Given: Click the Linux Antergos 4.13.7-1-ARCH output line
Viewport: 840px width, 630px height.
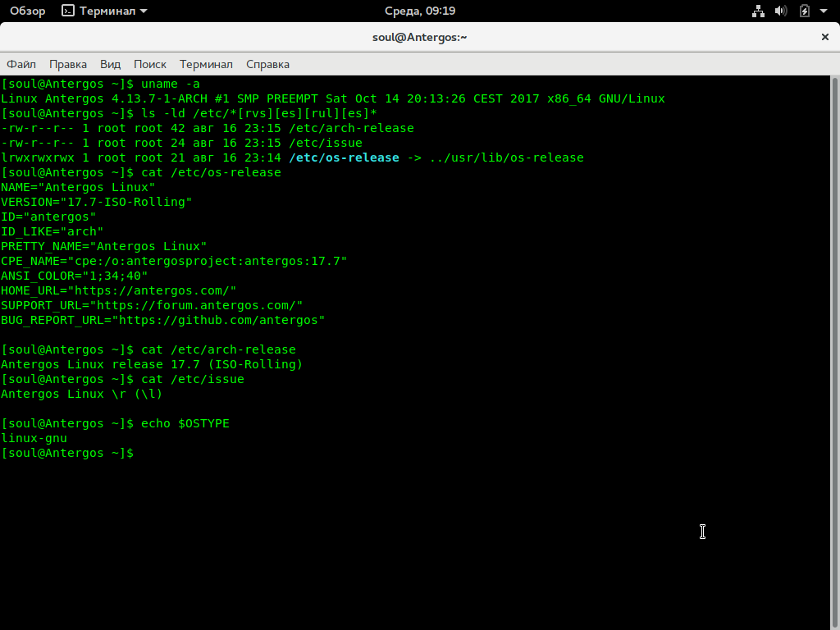Looking at the screenshot, I should (x=333, y=98).
